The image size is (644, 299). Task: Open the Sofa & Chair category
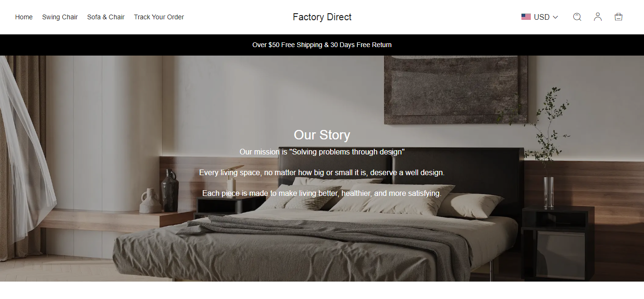coord(106,17)
